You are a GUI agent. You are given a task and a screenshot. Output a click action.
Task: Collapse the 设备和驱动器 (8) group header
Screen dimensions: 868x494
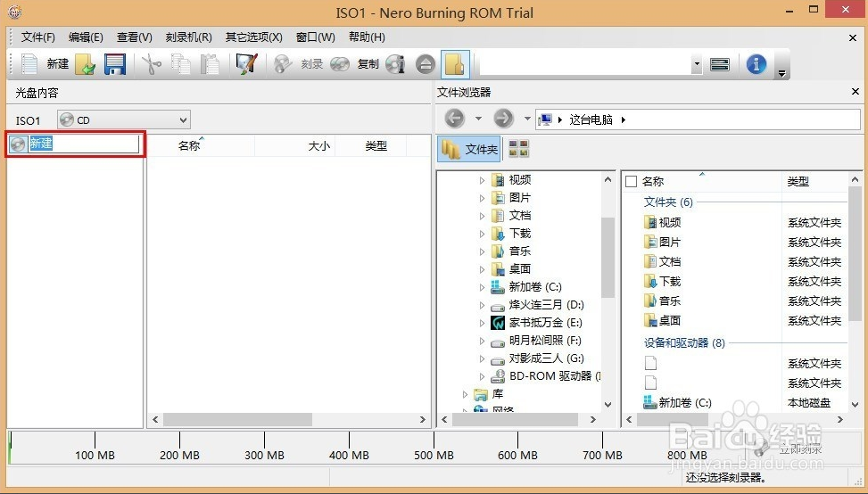point(684,343)
